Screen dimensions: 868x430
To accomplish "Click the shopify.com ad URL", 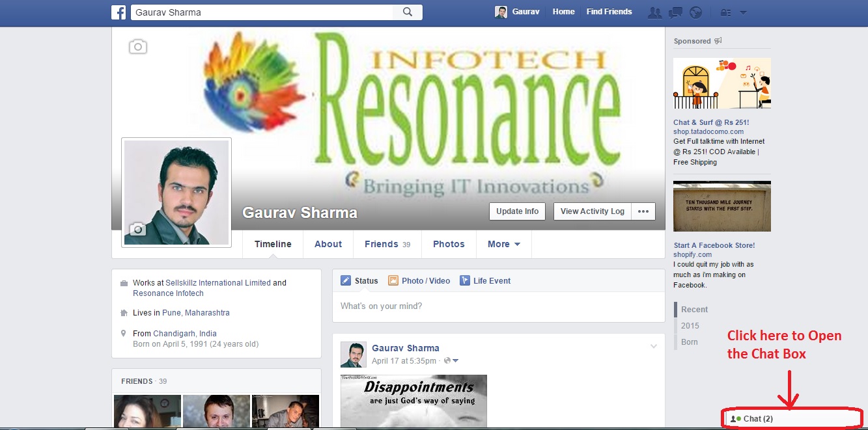I will point(693,254).
